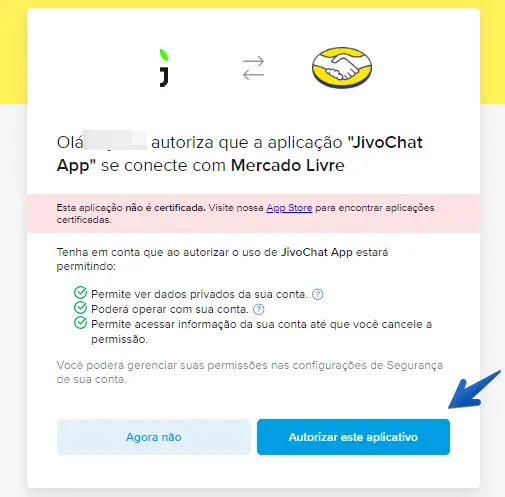505x497 pixels.
Task: Click the 'Tenha em conta' paragraph
Action: (222, 259)
